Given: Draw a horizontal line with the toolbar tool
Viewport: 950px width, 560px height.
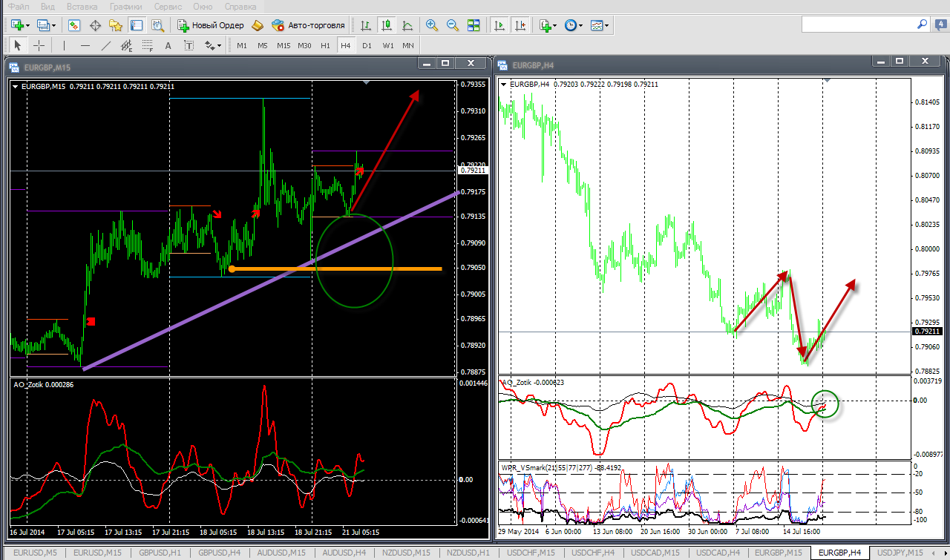Looking at the screenshot, I should click(x=85, y=46).
